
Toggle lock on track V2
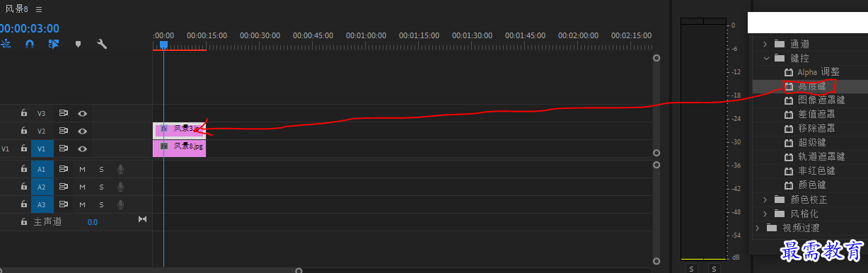pos(24,131)
